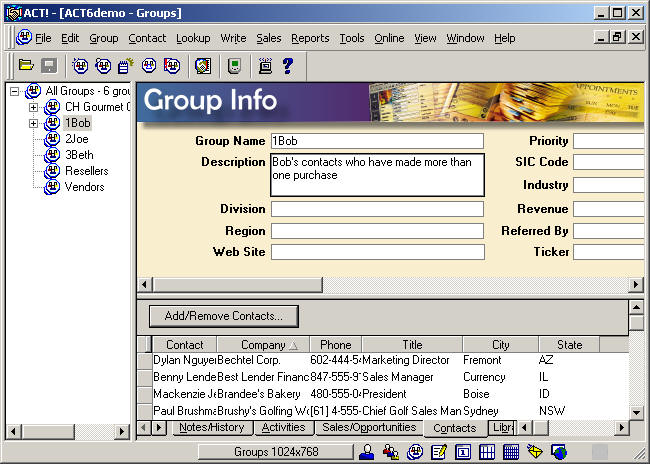Expand the 1Bob group node
The image size is (650, 464).
coord(34,124)
